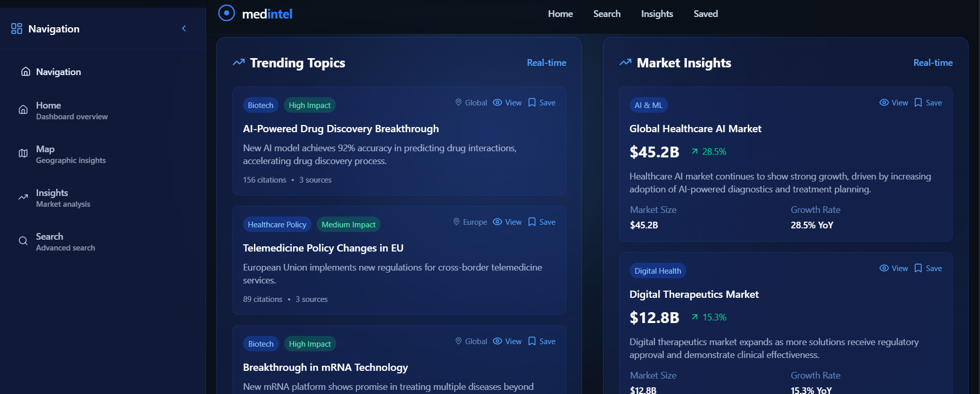The width and height of the screenshot is (980, 394).
Task: Save Telemedicine Policy card with the bookmark icon
Action: coord(532,222)
